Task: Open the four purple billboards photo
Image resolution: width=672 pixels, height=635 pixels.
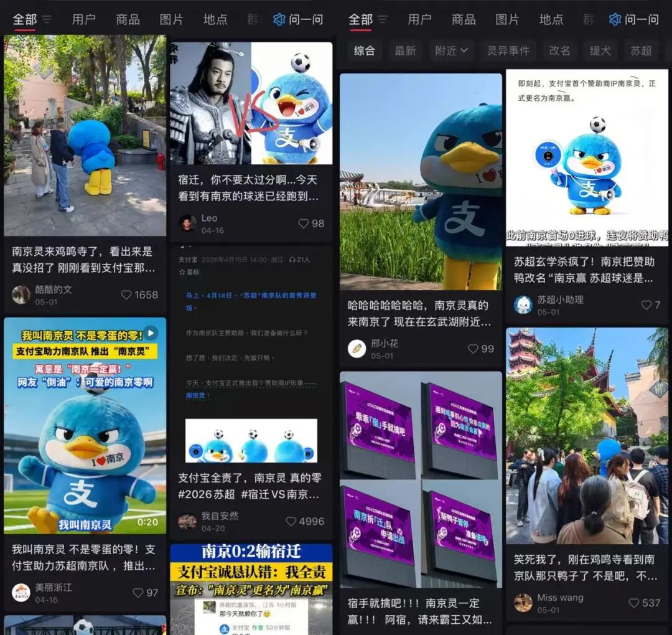Action: click(x=421, y=479)
